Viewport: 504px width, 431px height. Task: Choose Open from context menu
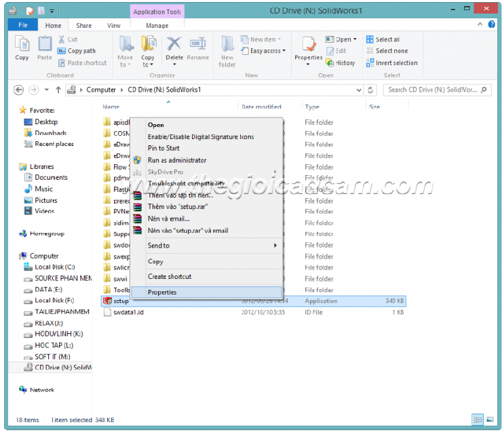[x=206, y=125]
